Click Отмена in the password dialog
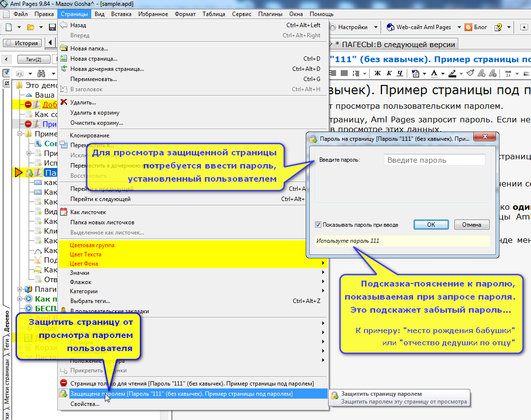 pos(472,224)
